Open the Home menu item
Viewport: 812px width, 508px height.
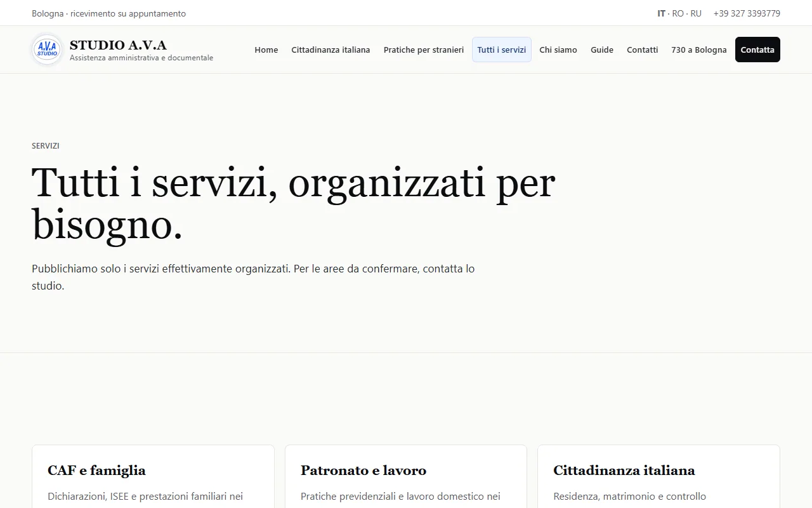click(266, 50)
